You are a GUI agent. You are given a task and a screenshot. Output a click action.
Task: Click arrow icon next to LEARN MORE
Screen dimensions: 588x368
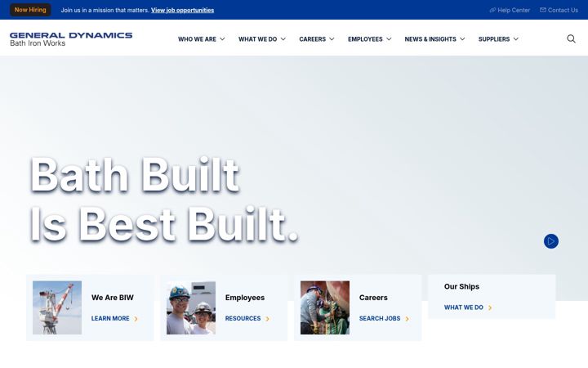tap(136, 319)
